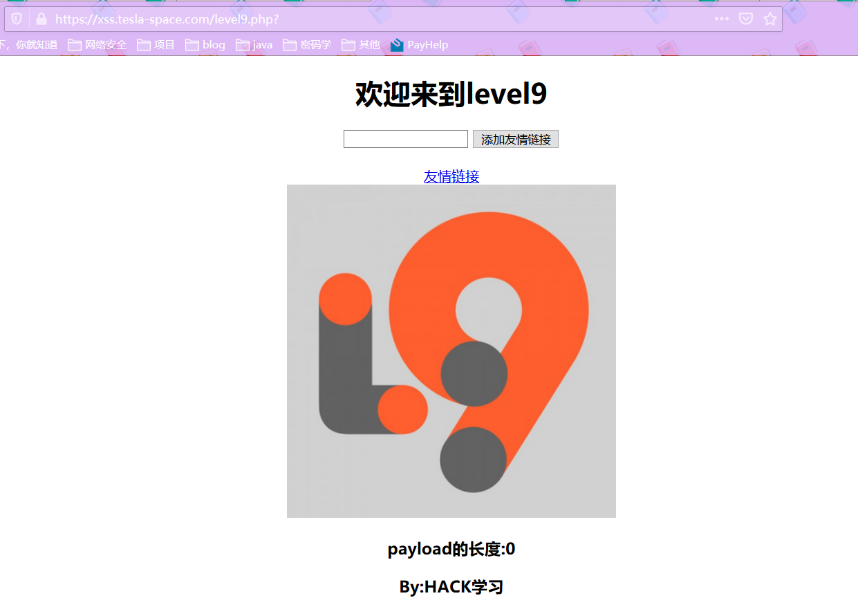This screenshot has width=858, height=616.
Task: Click the payload的长度:0 text
Action: pos(451,550)
